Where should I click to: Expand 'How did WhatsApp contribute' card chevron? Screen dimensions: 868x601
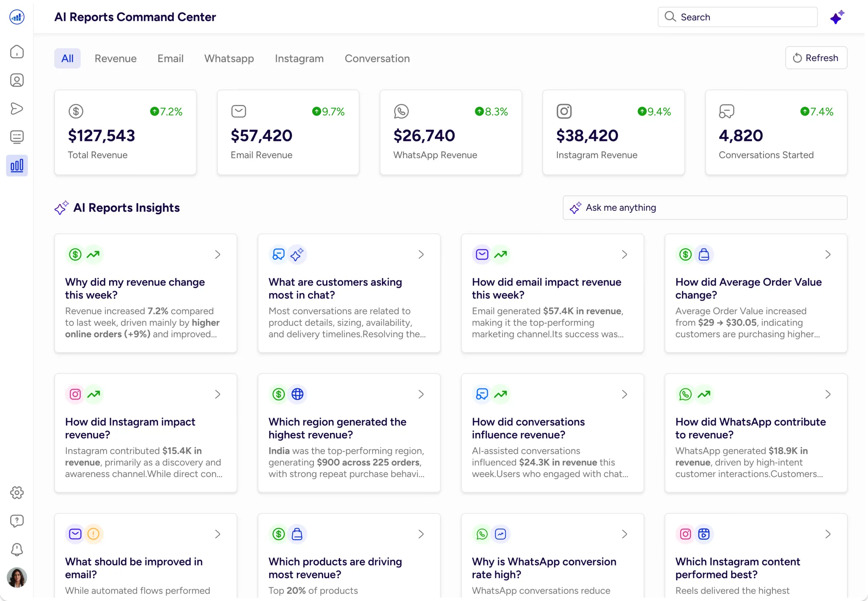828,394
